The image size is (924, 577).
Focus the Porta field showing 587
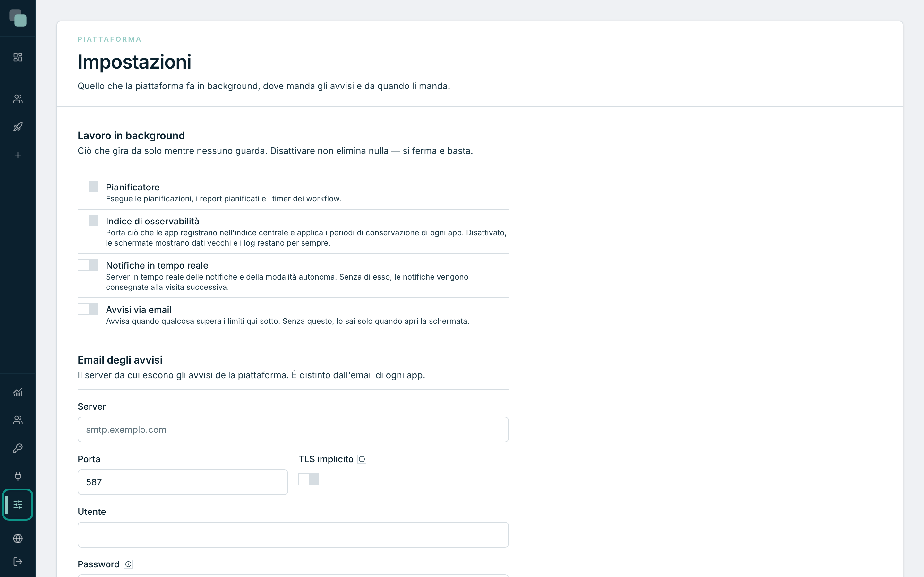[x=183, y=482]
